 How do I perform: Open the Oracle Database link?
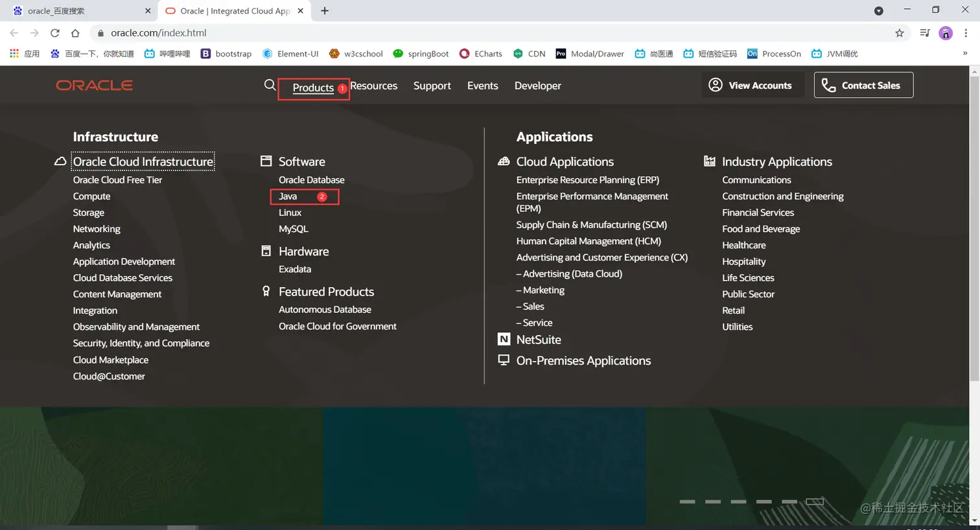(x=312, y=180)
